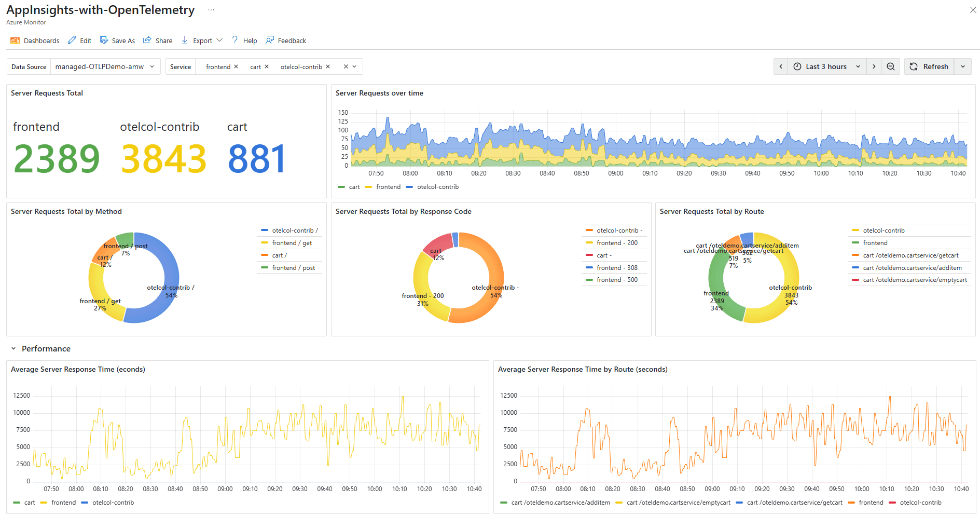Viewport: 980px width, 515px height.
Task: Expand the Service filter dropdown
Action: (354, 66)
